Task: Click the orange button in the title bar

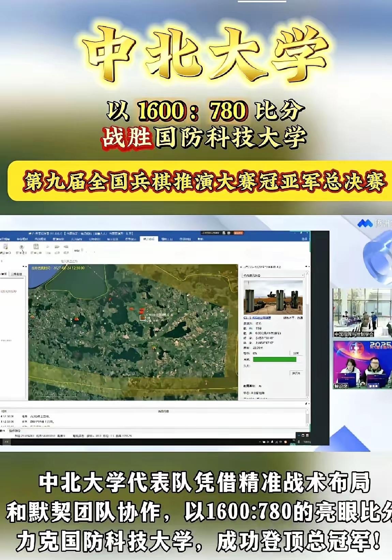Action: point(238,233)
